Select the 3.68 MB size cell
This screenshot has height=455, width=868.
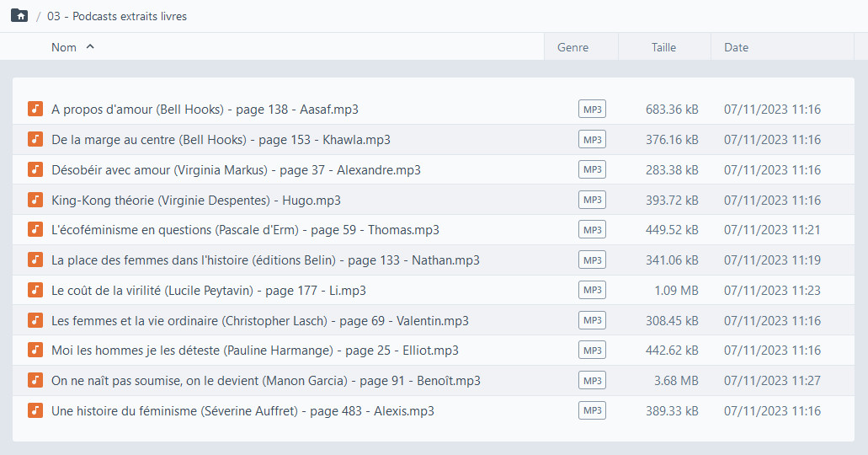click(676, 381)
